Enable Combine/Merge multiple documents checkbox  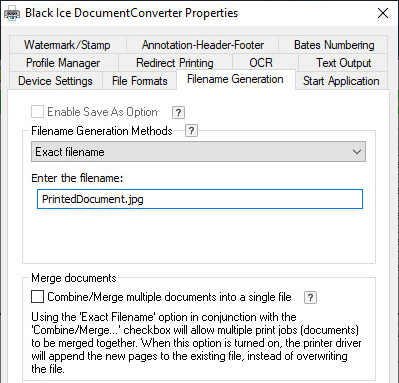click(37, 296)
